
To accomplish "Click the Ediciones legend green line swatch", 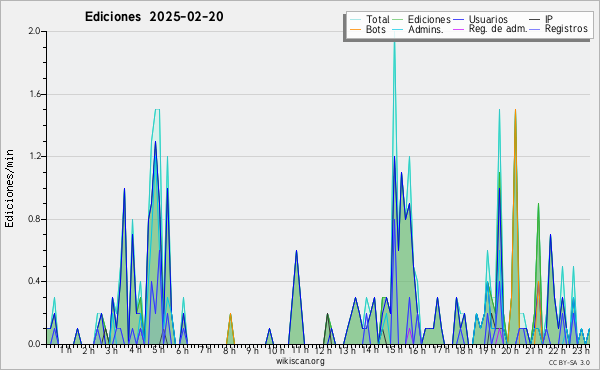I will [x=398, y=20].
